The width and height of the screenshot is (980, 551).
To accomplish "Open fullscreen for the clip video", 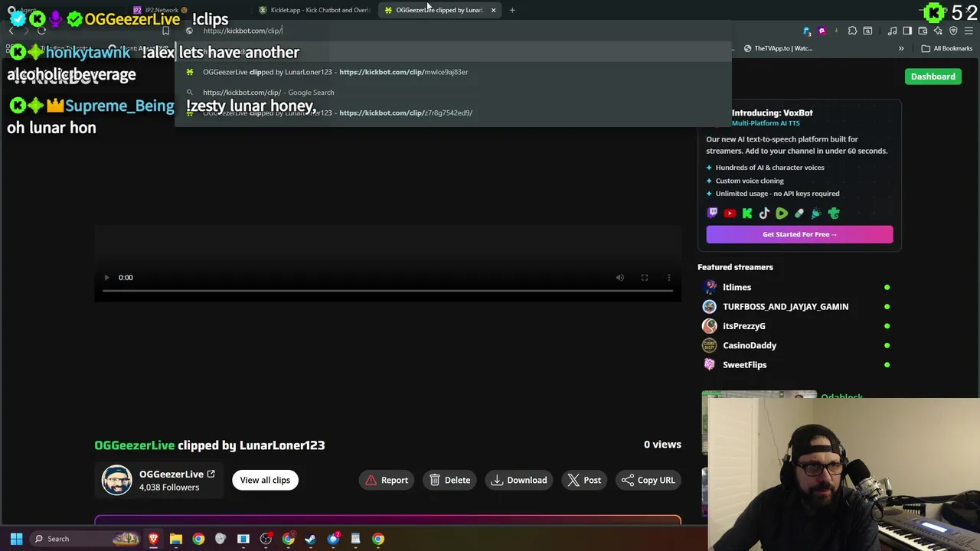I will pyautogui.click(x=645, y=278).
